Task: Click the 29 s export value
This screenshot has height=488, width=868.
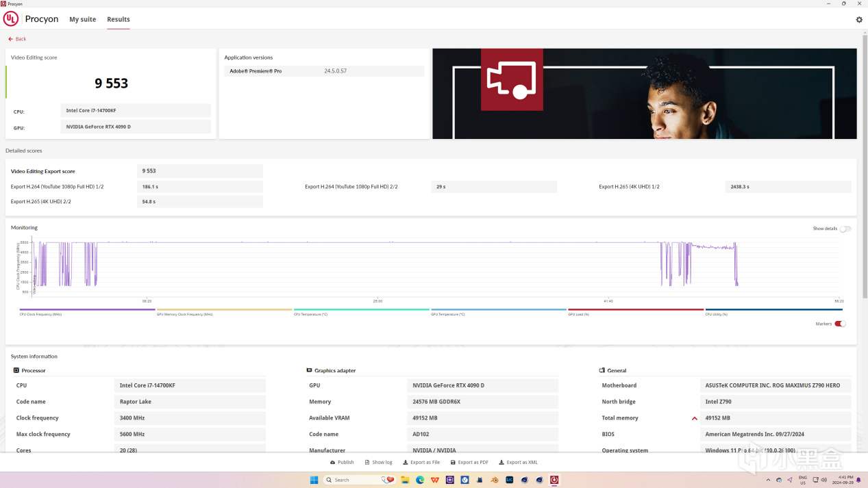Action: click(x=494, y=187)
